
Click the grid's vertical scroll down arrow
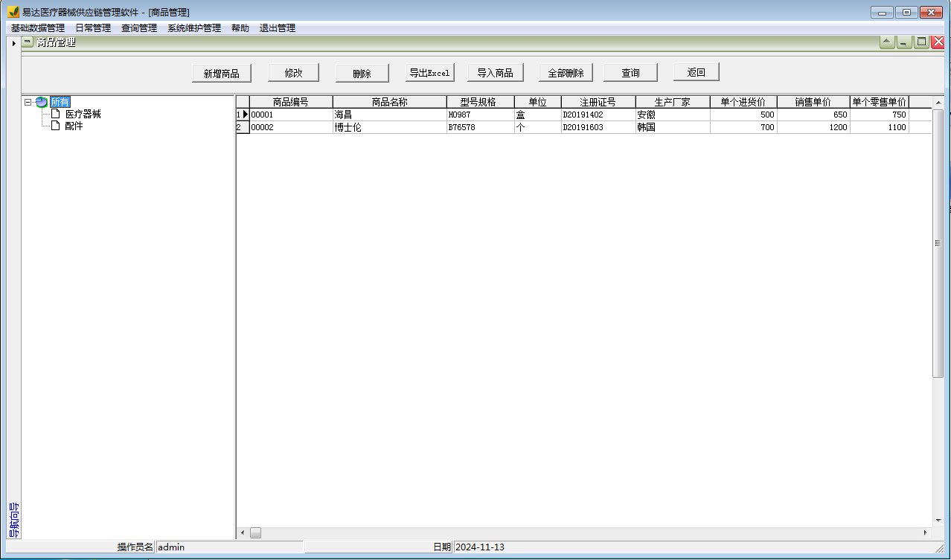click(938, 520)
